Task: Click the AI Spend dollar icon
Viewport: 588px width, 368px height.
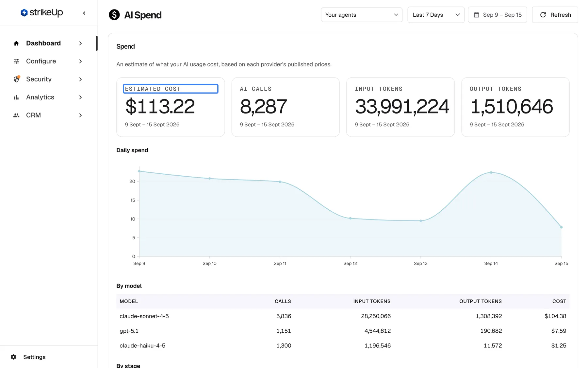Action: tap(114, 15)
